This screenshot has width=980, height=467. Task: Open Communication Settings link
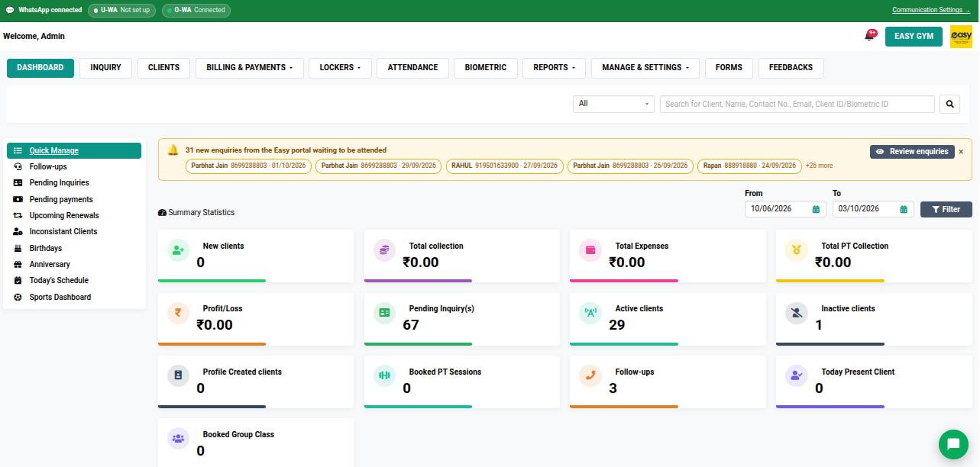(x=931, y=10)
